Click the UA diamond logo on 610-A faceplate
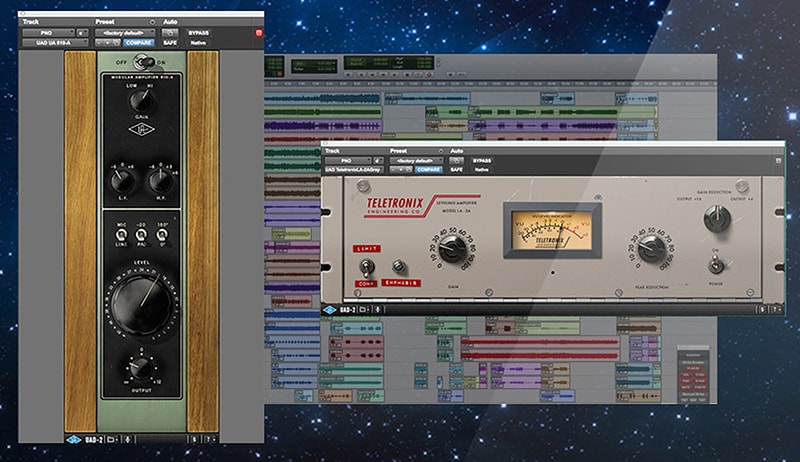 [x=141, y=130]
